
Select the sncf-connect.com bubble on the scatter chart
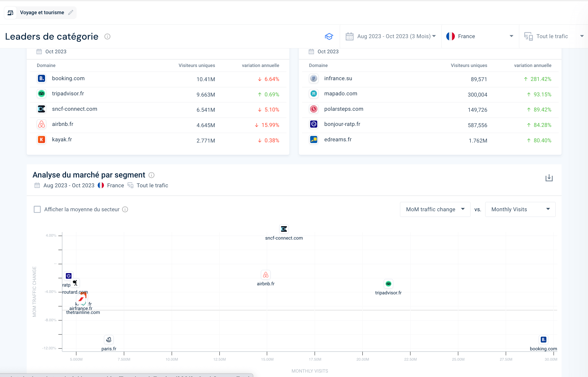point(284,229)
